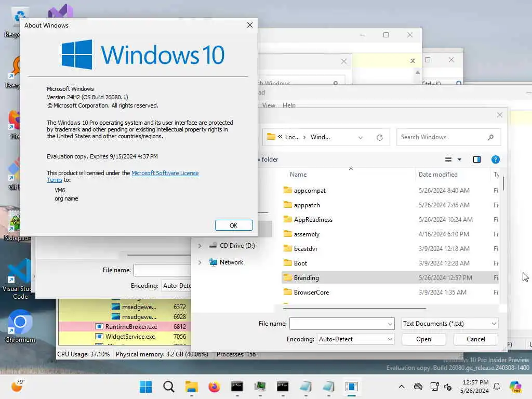Select the Branding folder row
Image resolution: width=532 pixels, height=399 pixels.
(390, 277)
